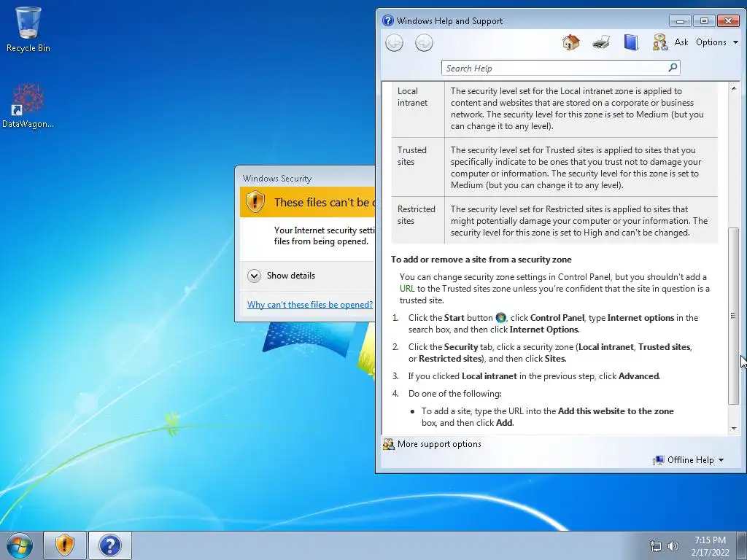747x560 pixels.
Task: Click Windows Security taskbar button
Action: (x=65, y=545)
